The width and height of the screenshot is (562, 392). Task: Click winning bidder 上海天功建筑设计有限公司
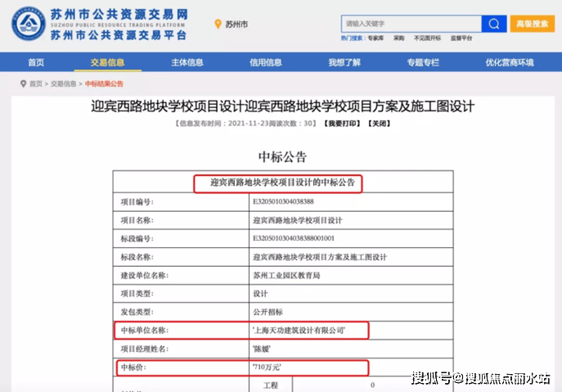pos(299,331)
